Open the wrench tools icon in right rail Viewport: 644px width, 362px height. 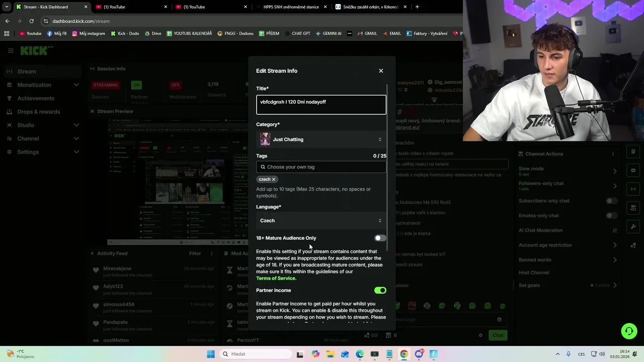point(633,227)
